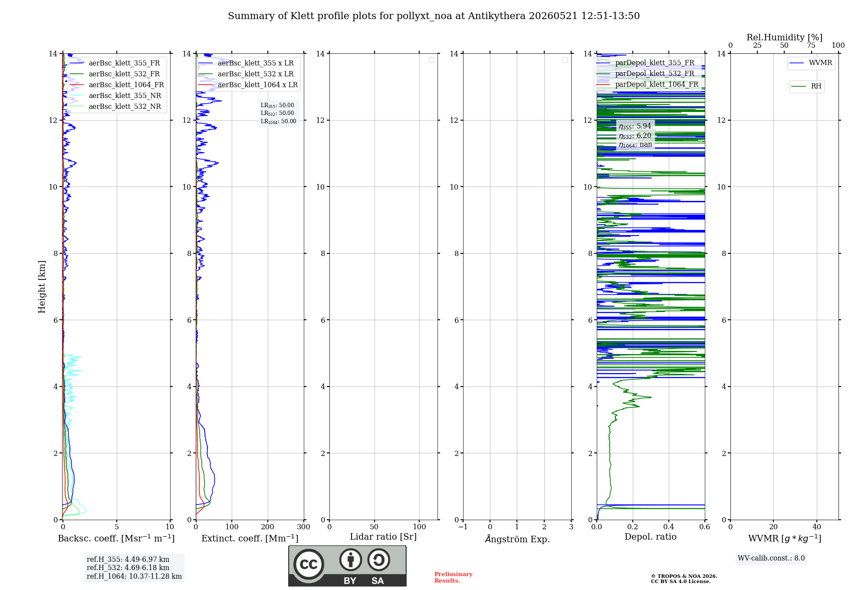Select legend entry aerBsc_klett_532_FR
Viewport: 868px width, 590px height.
(117, 74)
